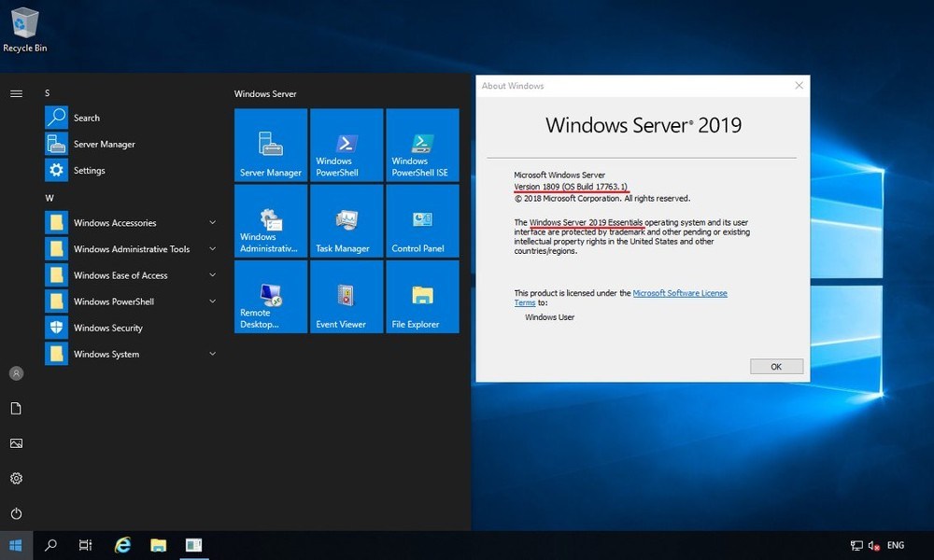The width and height of the screenshot is (934, 560).
Task: Launch Internet Explorer from the taskbar
Action: (x=121, y=545)
